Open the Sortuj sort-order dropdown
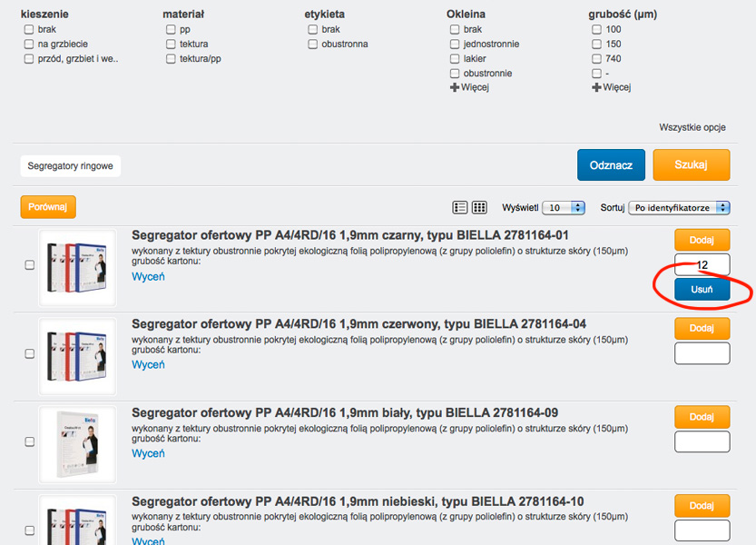Screen dimensions: 756x545 [x=679, y=208]
